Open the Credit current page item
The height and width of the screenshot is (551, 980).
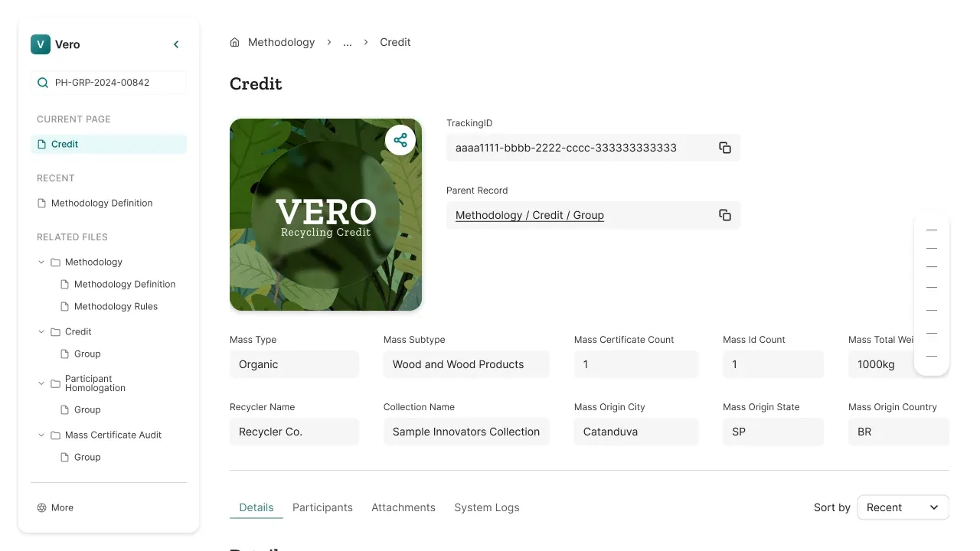(109, 144)
